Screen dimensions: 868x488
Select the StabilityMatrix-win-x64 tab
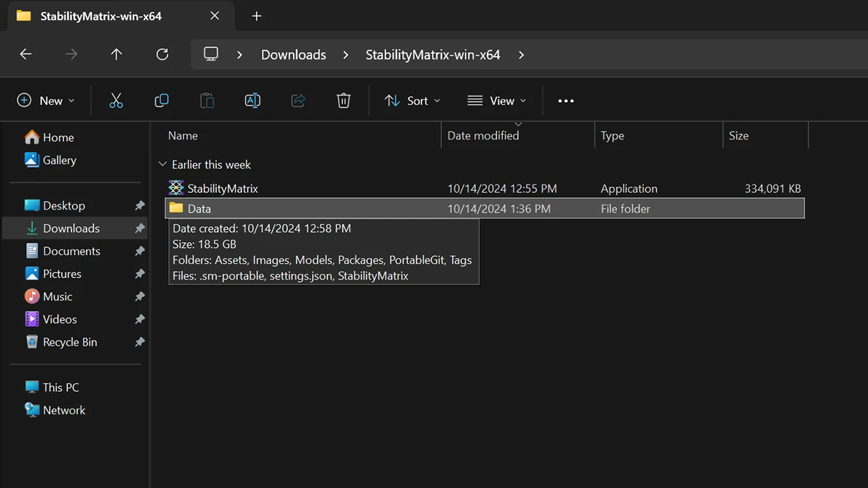point(119,16)
